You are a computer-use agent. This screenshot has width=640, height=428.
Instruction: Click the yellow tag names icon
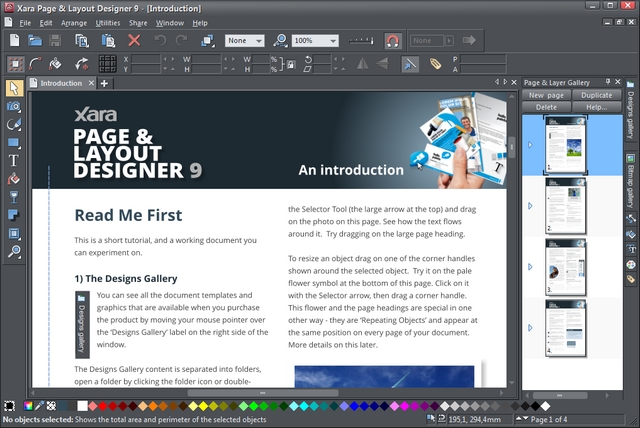tap(435, 64)
